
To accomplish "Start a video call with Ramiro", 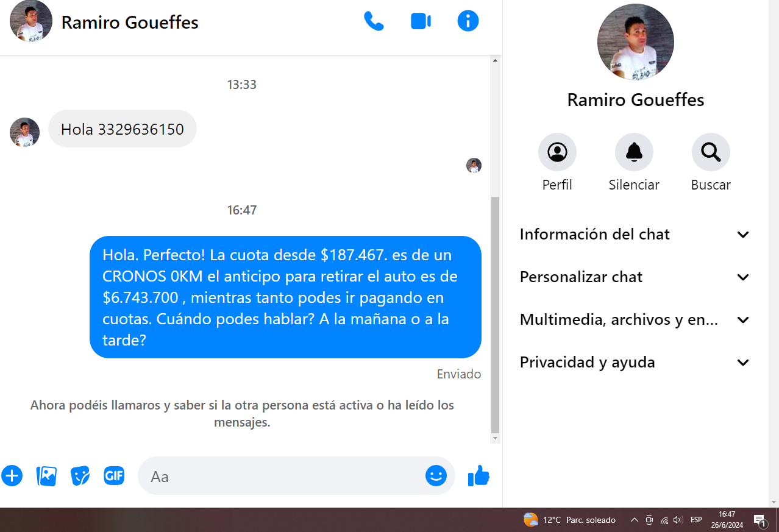I will click(421, 22).
